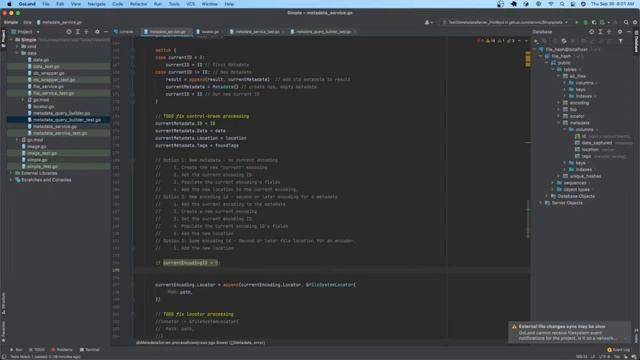Viewport: 640px width, 360px height.
Task: Expand Database Objects node
Action: (547, 196)
